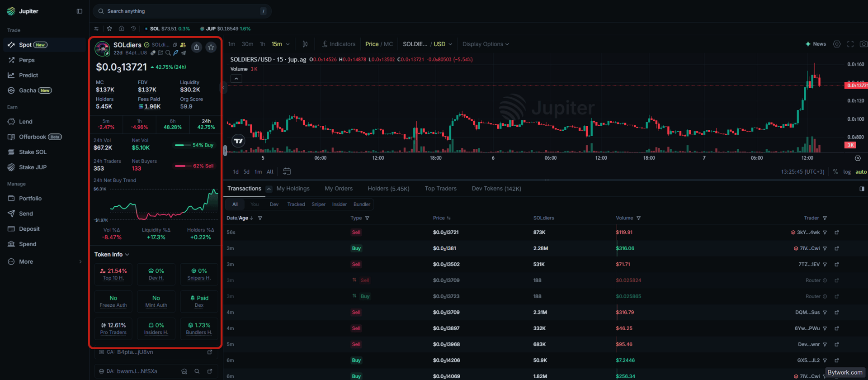The image size is (868, 380).
Task: Enter fullscreen chart mode icon
Action: click(850, 44)
